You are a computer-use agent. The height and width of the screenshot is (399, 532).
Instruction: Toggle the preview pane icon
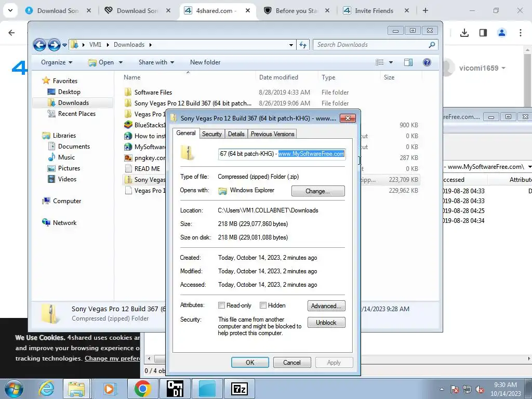point(408,62)
